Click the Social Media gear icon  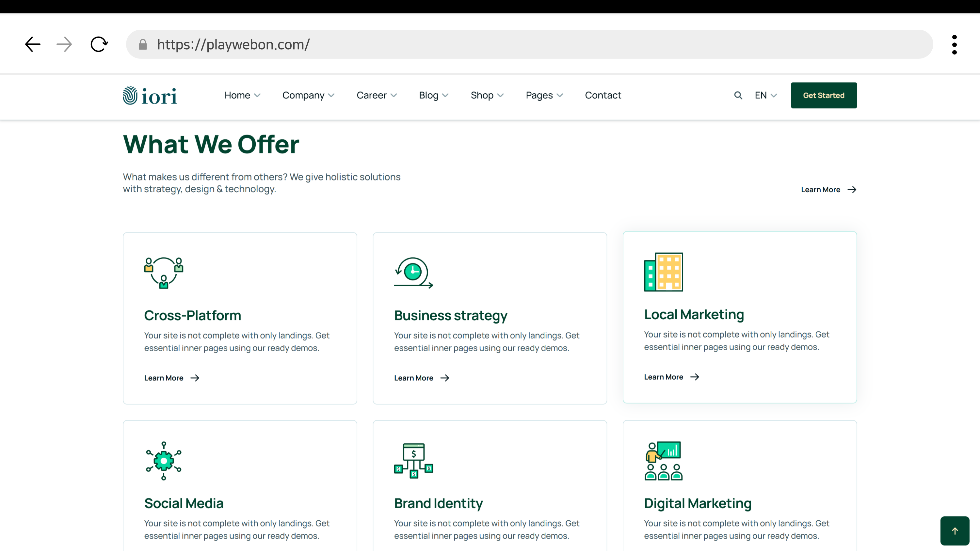coord(164,461)
